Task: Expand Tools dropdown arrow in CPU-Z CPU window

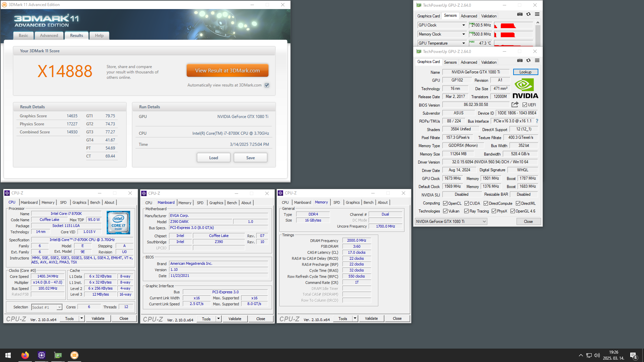Action: point(82,318)
